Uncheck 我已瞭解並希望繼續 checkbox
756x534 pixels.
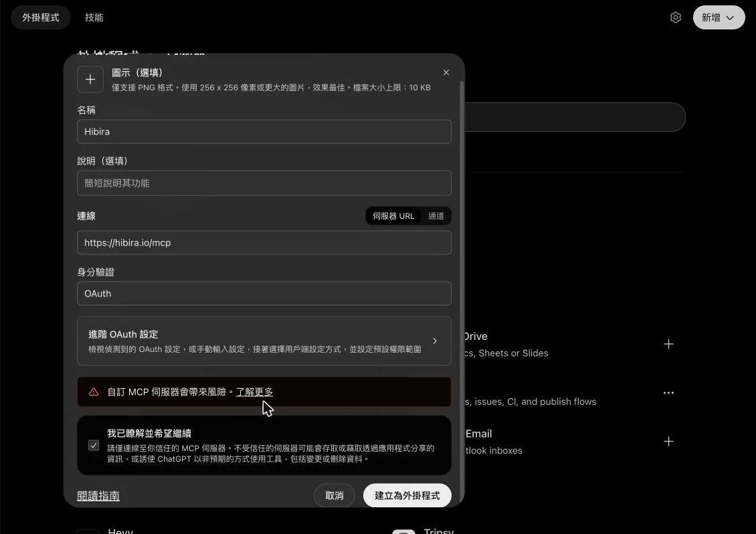tap(94, 445)
